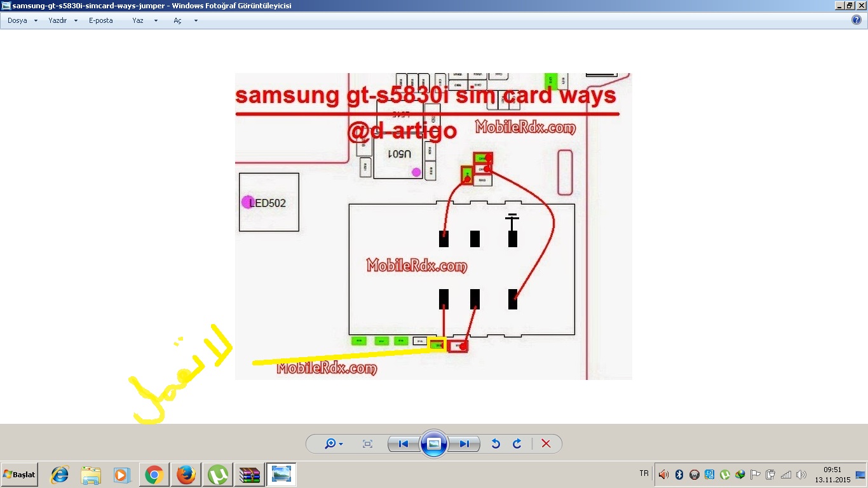Open Windows Media Player from taskbar
The width and height of the screenshot is (868, 488).
(x=122, y=475)
